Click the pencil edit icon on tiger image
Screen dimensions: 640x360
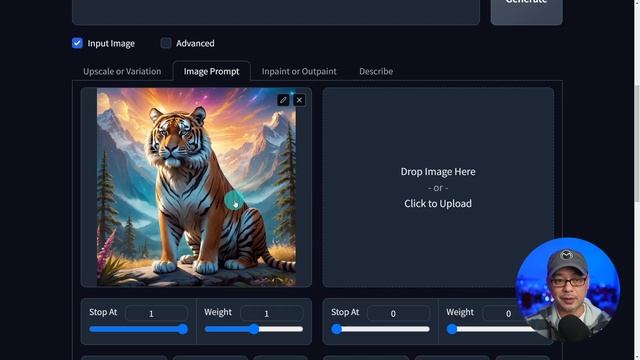click(283, 100)
